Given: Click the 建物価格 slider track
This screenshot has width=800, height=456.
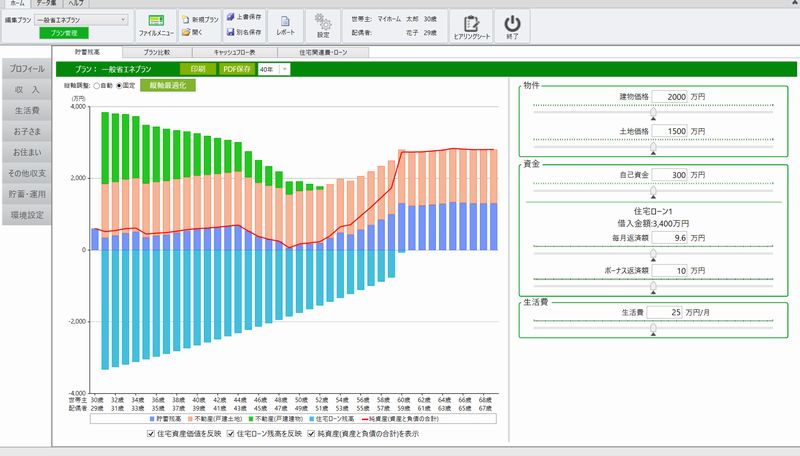Looking at the screenshot, I should point(653,110).
